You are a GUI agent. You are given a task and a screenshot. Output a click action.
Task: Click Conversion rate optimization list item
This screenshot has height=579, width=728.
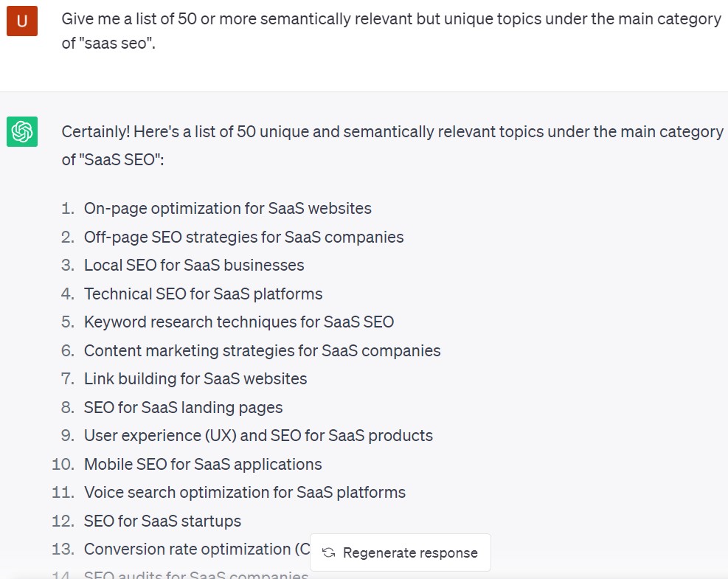(197, 549)
